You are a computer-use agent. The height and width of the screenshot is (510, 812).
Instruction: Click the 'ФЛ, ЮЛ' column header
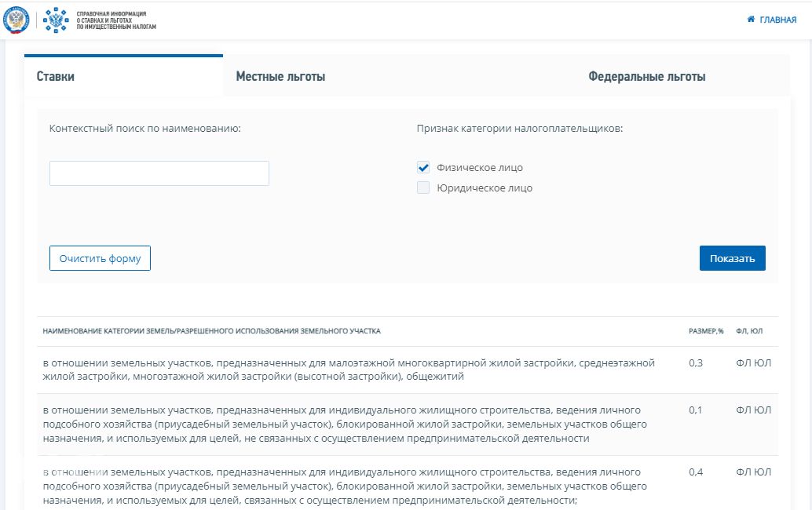(x=749, y=331)
